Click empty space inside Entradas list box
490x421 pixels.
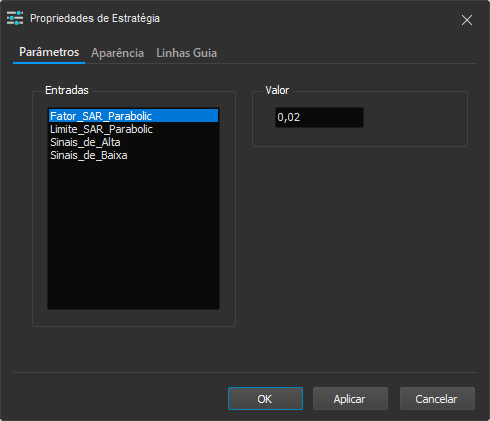coord(133,233)
